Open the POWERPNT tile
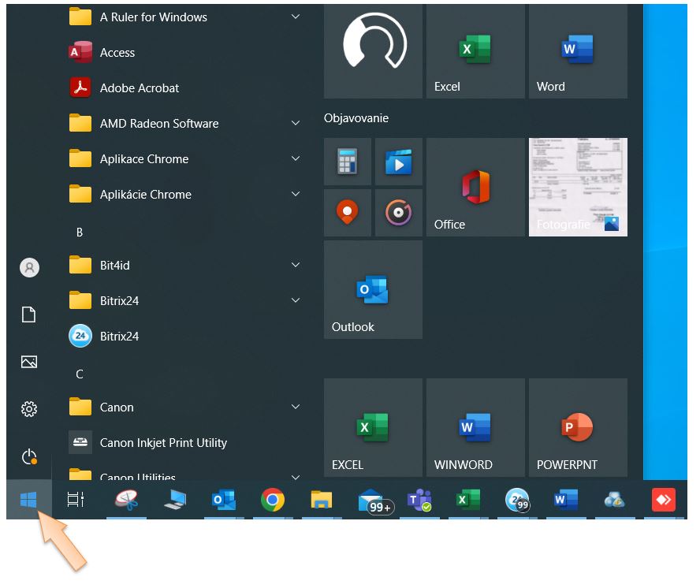The image size is (700, 588). 578,428
